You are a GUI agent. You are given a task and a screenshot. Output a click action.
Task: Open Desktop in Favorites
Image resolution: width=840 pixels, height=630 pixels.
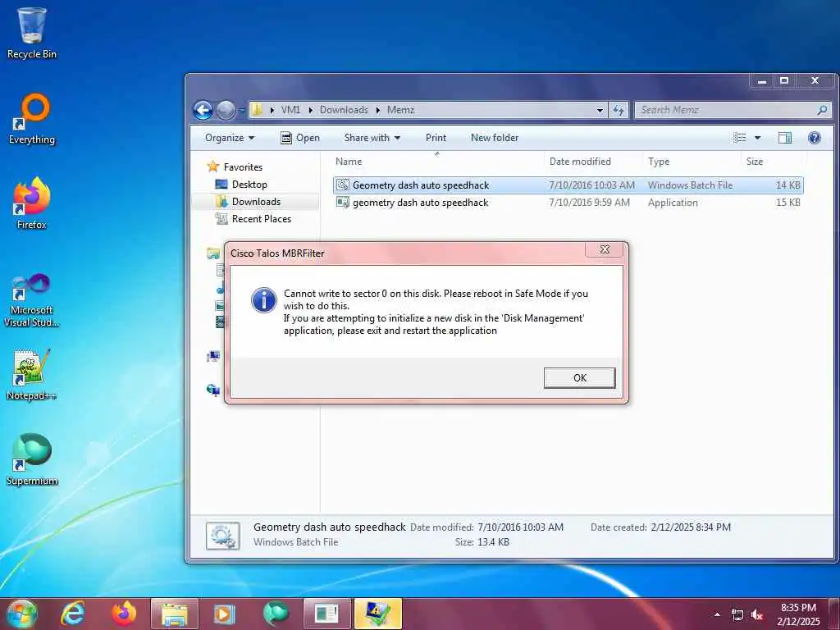tap(249, 185)
